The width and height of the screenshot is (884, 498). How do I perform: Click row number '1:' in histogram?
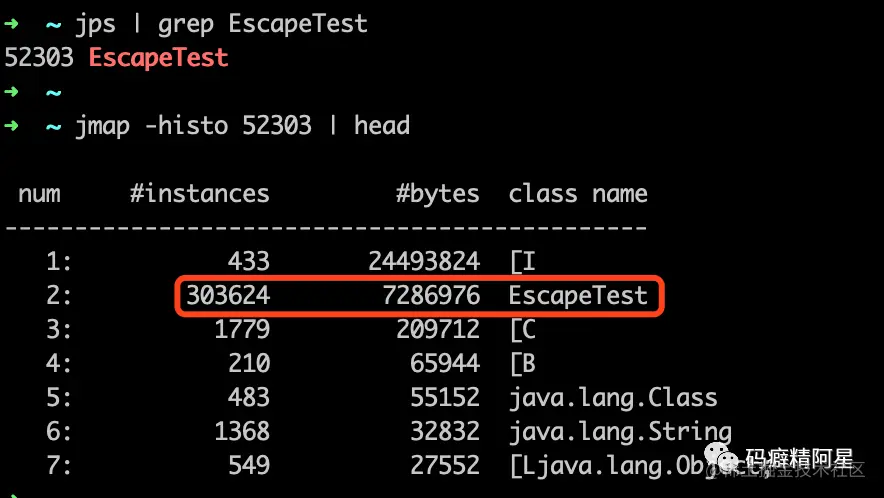(59, 262)
